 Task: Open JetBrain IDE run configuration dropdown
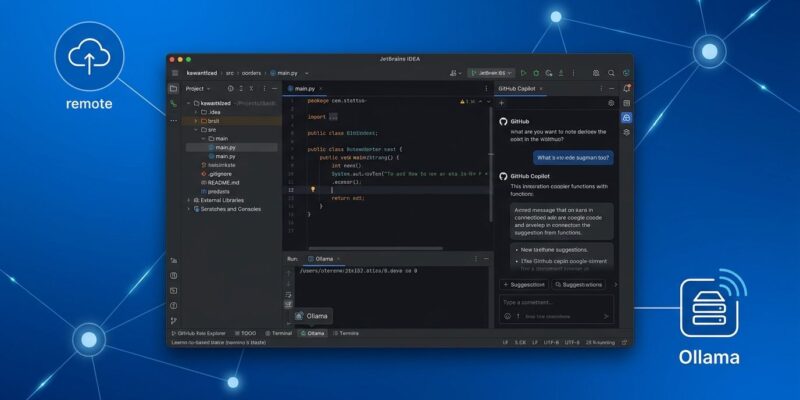(491, 73)
